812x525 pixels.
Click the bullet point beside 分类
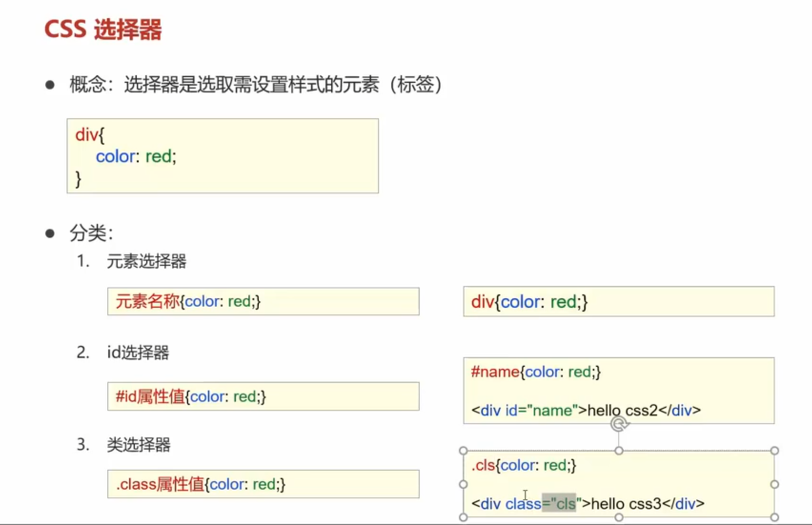(49, 232)
